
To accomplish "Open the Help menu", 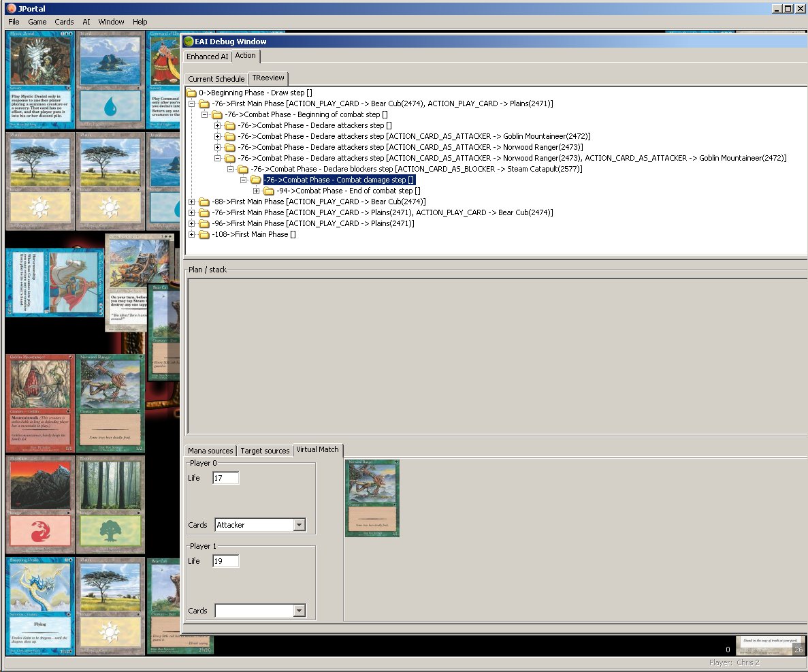I will (x=140, y=22).
